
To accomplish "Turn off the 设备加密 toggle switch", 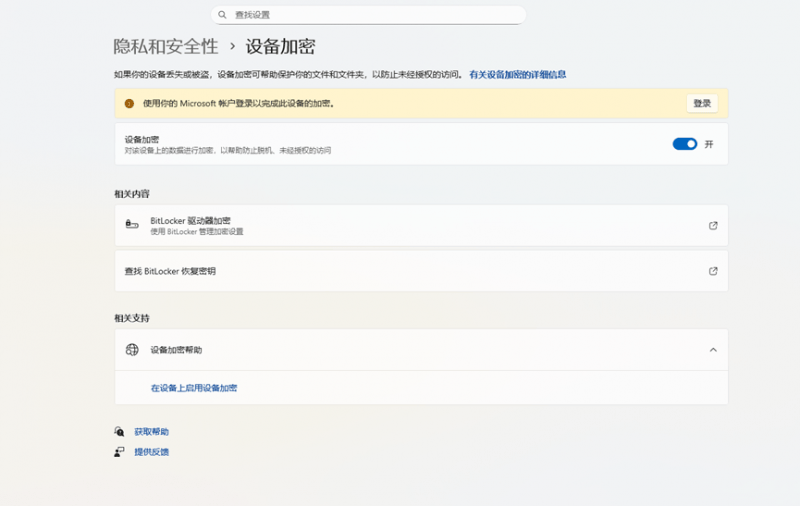I will [x=684, y=144].
